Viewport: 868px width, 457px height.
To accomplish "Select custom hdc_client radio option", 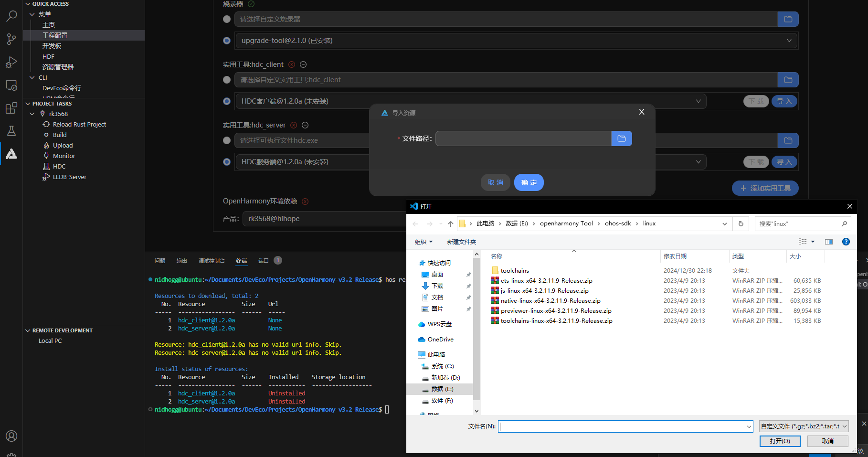I will [227, 80].
